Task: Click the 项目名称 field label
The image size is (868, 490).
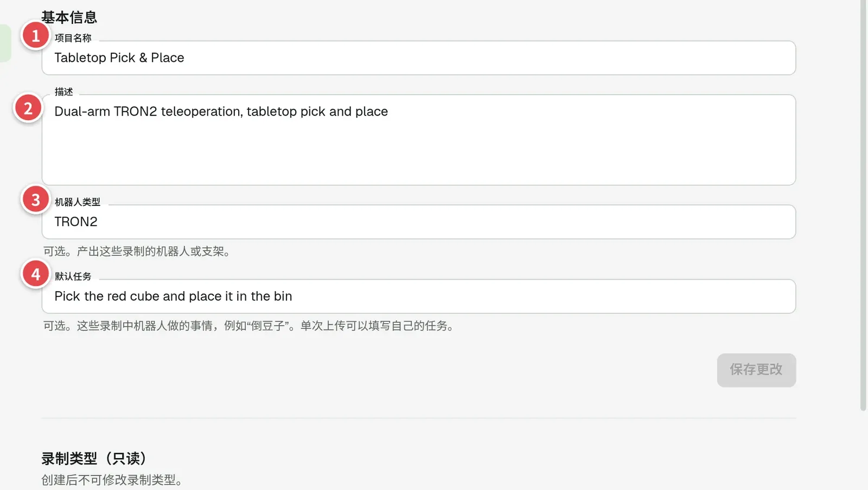Action: click(73, 38)
